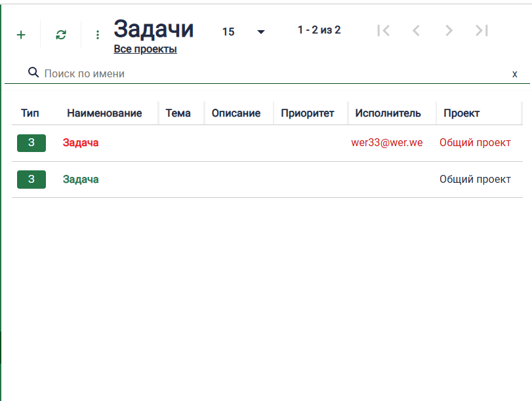Click the search magnifier icon
This screenshot has width=532, height=401.
pos(33,73)
